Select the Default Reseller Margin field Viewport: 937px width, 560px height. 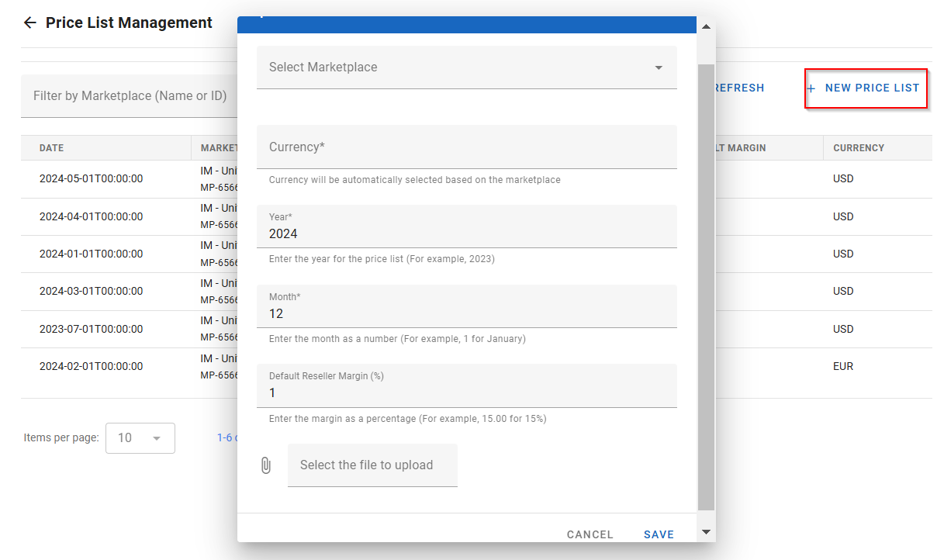[465, 392]
